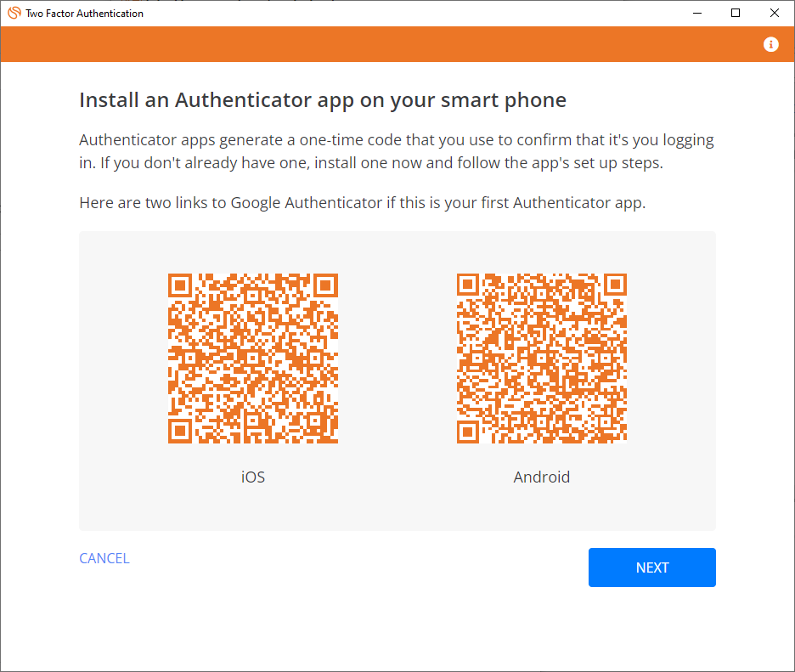Click the CANCEL link

click(x=104, y=558)
